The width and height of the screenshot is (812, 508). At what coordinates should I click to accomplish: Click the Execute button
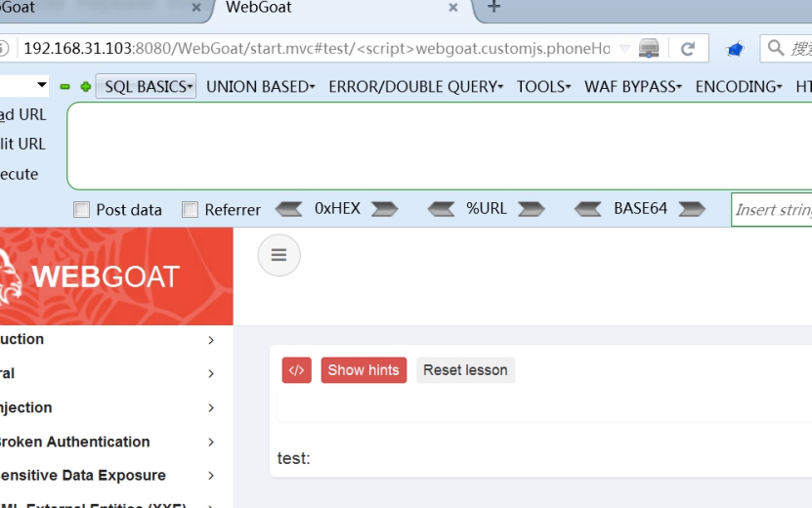coord(20,174)
